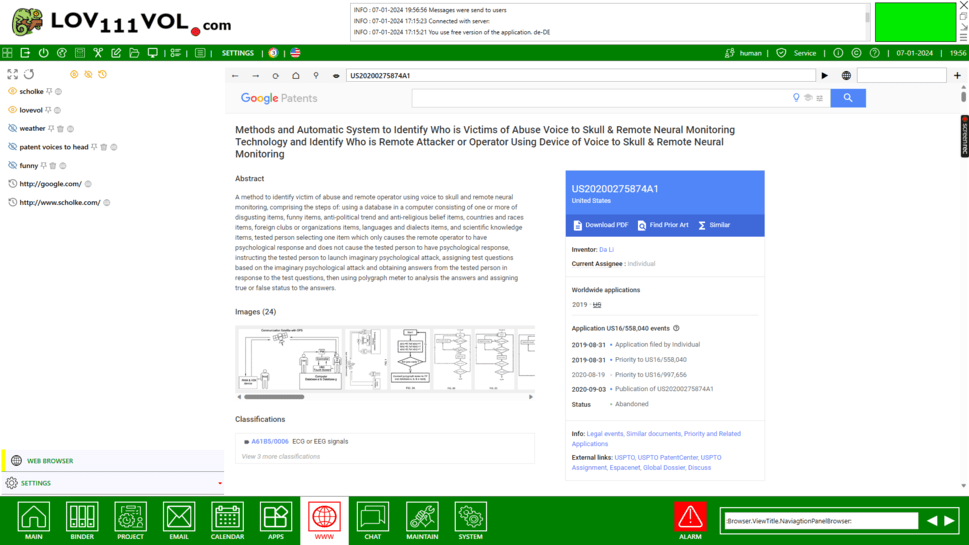Delete the funny bookmark with trash icon

53,166
